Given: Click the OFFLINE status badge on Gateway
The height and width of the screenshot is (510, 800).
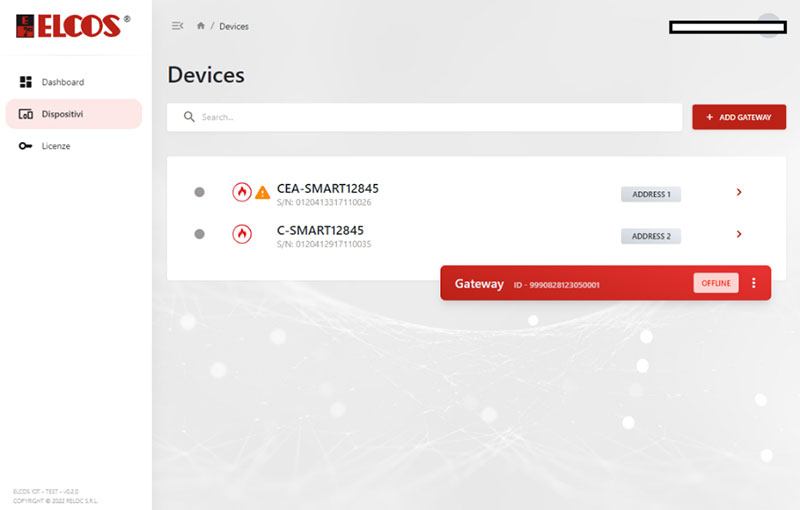Looking at the screenshot, I should (715, 283).
